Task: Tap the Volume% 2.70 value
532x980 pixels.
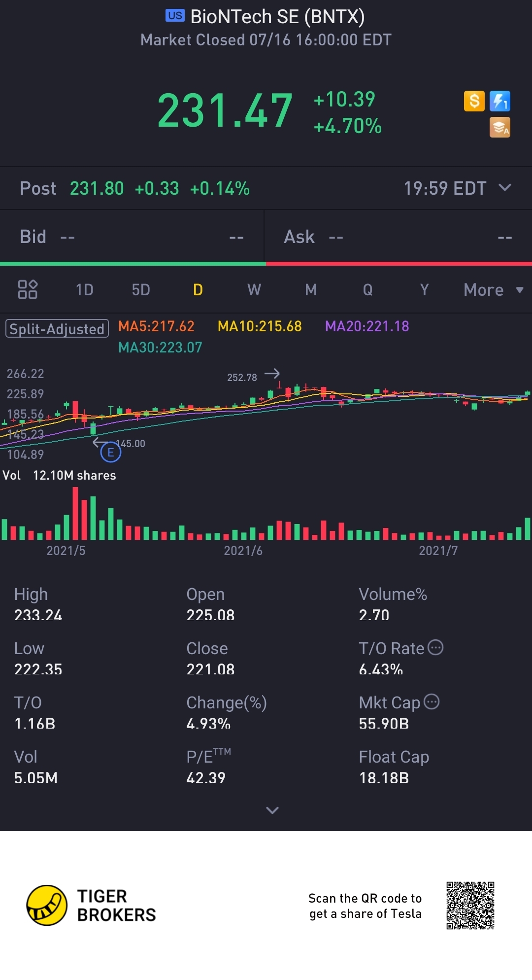Action: coord(374,615)
